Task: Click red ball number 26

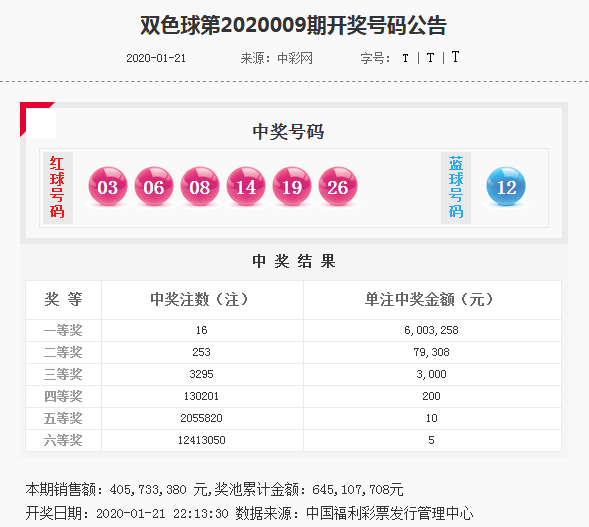Action: 338,186
